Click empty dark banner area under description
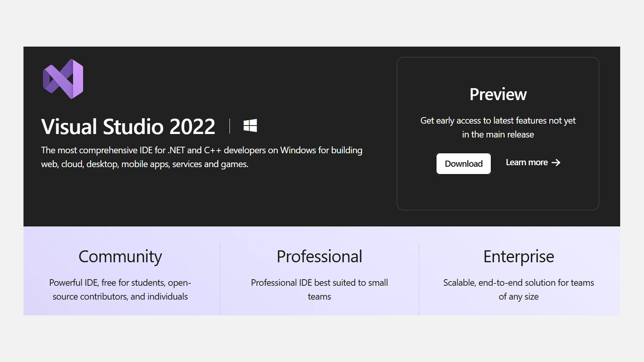The image size is (644, 362). (201, 199)
